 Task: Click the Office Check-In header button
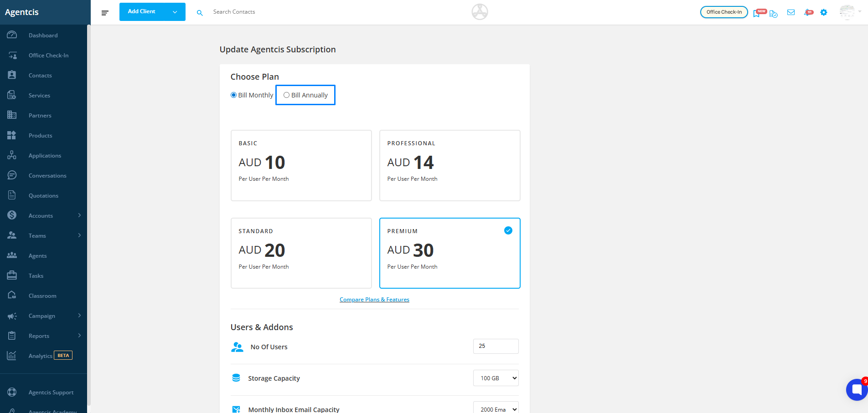tap(724, 12)
